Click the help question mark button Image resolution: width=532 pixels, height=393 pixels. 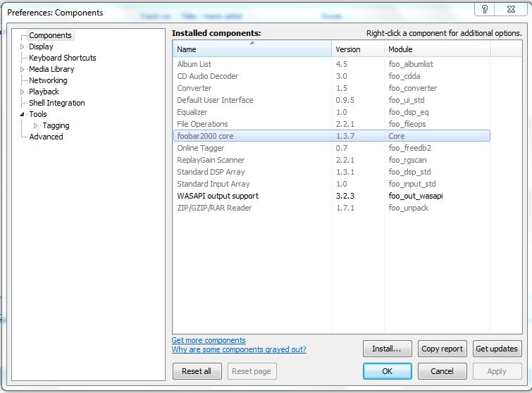point(484,9)
